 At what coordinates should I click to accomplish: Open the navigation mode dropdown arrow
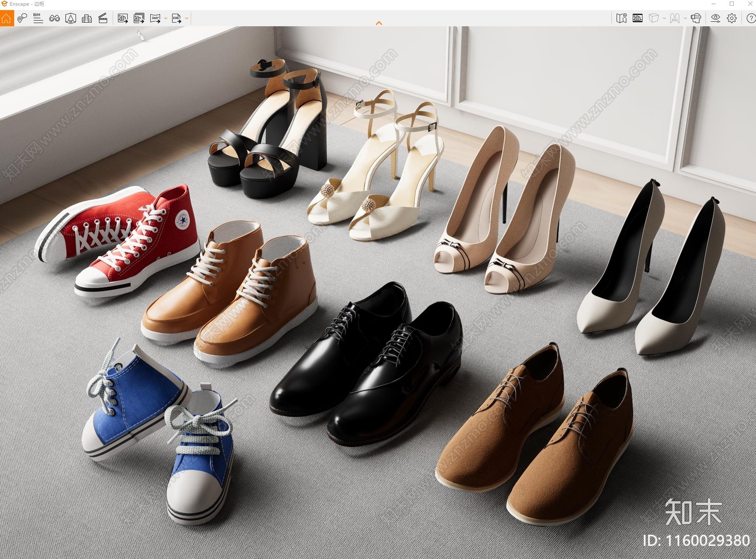click(x=686, y=18)
